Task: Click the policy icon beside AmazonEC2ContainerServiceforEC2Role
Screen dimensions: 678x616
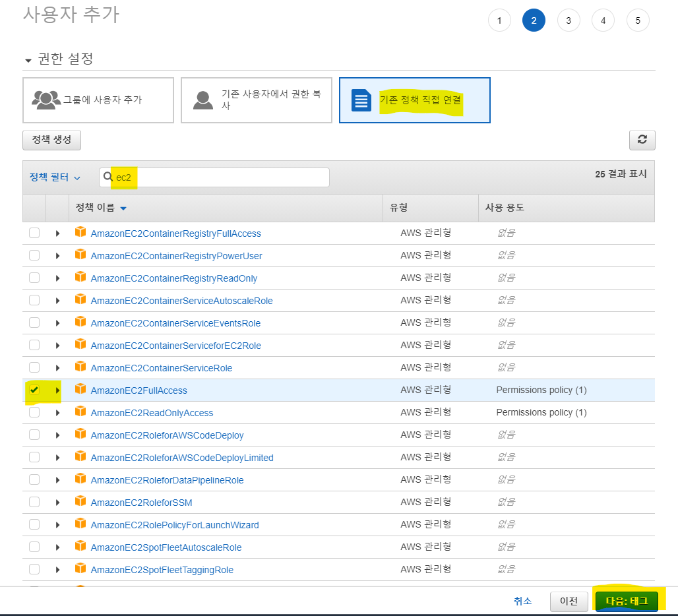Action: 80,344
